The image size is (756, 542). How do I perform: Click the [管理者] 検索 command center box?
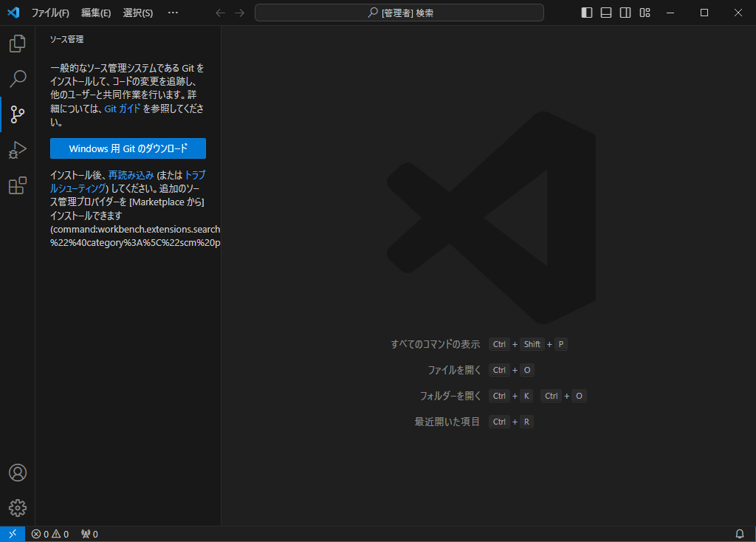399,13
